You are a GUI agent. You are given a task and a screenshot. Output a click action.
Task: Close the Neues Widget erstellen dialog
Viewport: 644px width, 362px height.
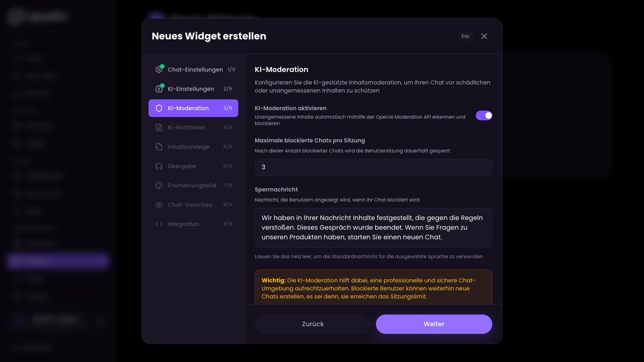484,36
